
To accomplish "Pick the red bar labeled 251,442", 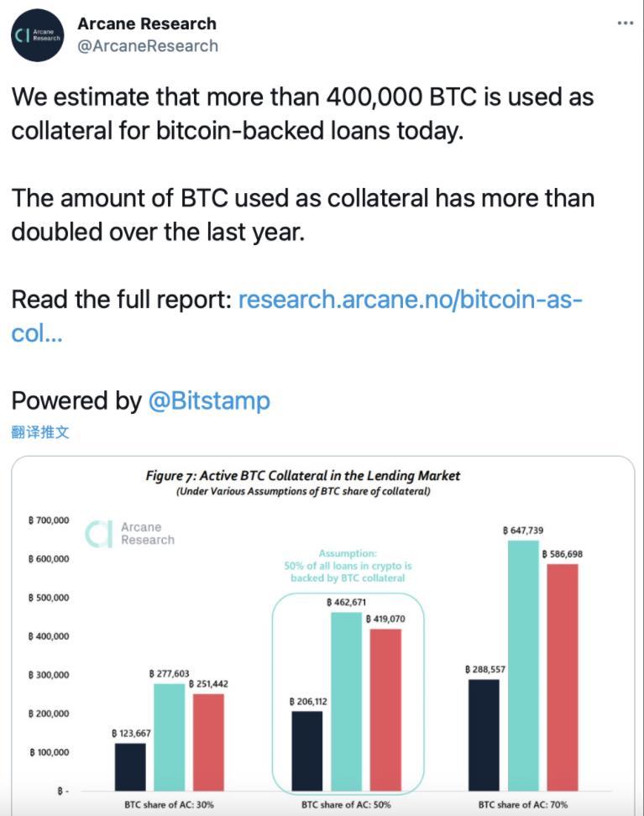I will tap(208, 742).
